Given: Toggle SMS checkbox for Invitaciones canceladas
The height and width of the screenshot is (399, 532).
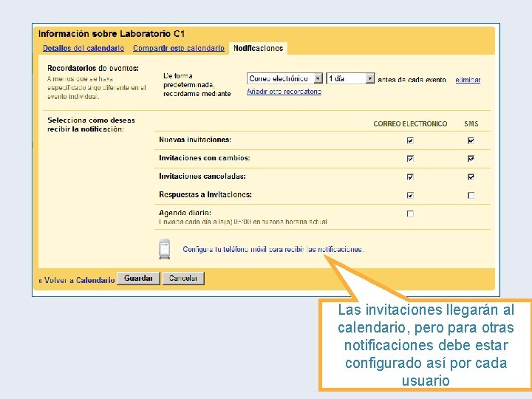Looking at the screenshot, I should pyautogui.click(x=471, y=177).
